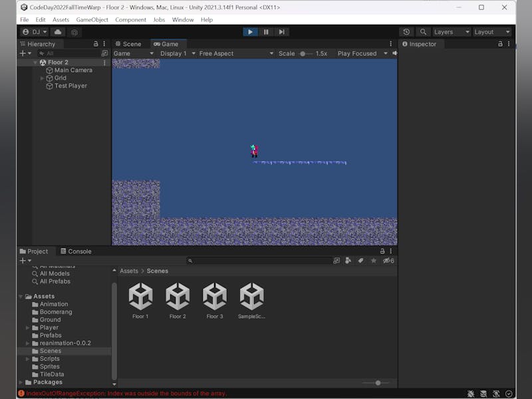Select the SampleSc... scene asset
This screenshot has width=532, height=399.
pos(251,301)
